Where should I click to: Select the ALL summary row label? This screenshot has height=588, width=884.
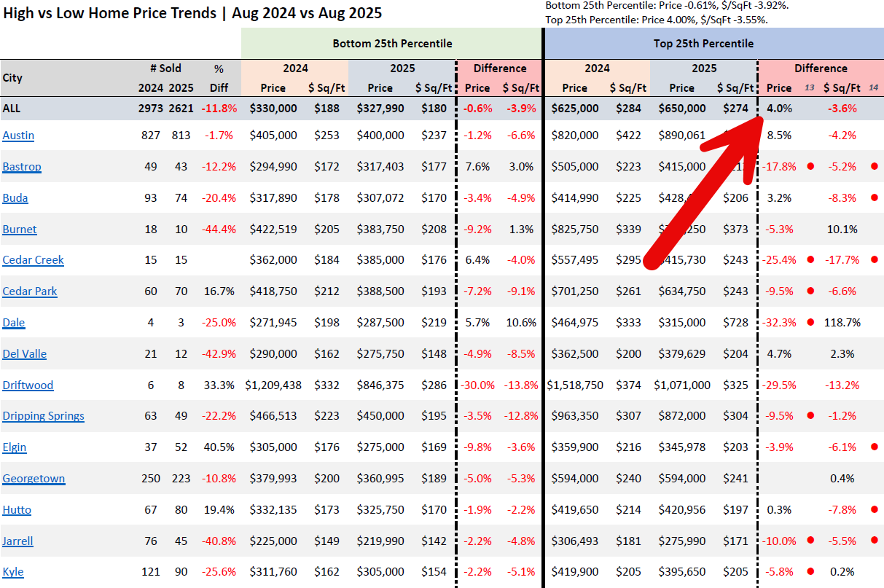(x=12, y=109)
